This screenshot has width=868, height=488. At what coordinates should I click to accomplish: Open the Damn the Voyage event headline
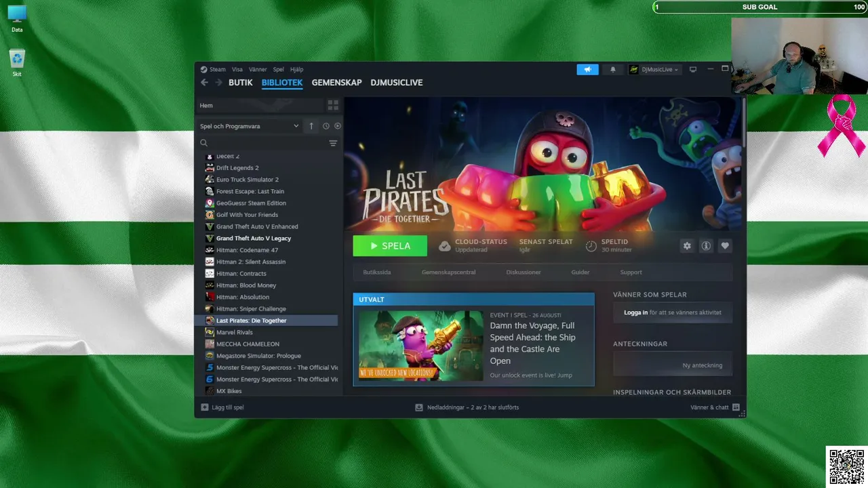[x=533, y=343]
